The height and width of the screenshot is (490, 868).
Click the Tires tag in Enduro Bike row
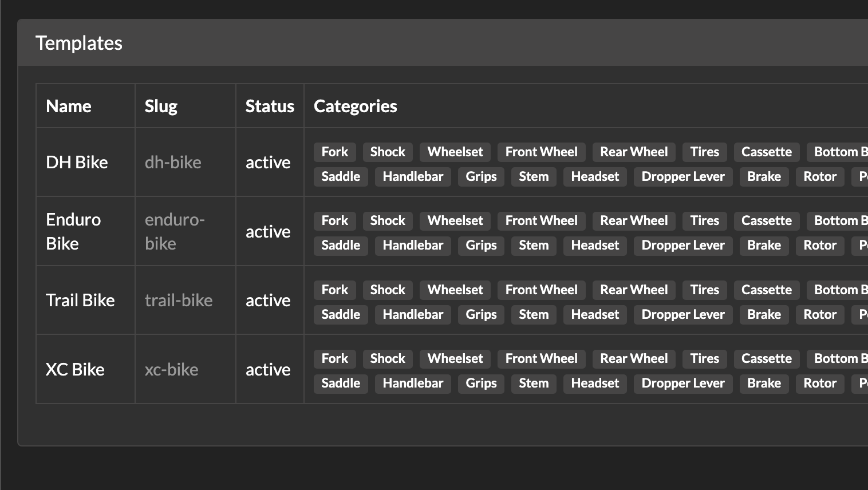click(704, 221)
